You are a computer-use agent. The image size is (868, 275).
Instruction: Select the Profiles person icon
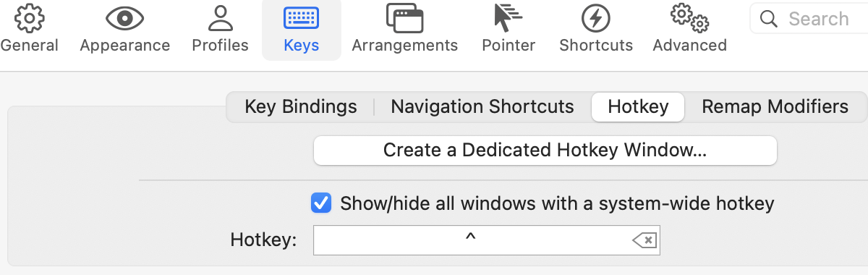pyautogui.click(x=220, y=19)
